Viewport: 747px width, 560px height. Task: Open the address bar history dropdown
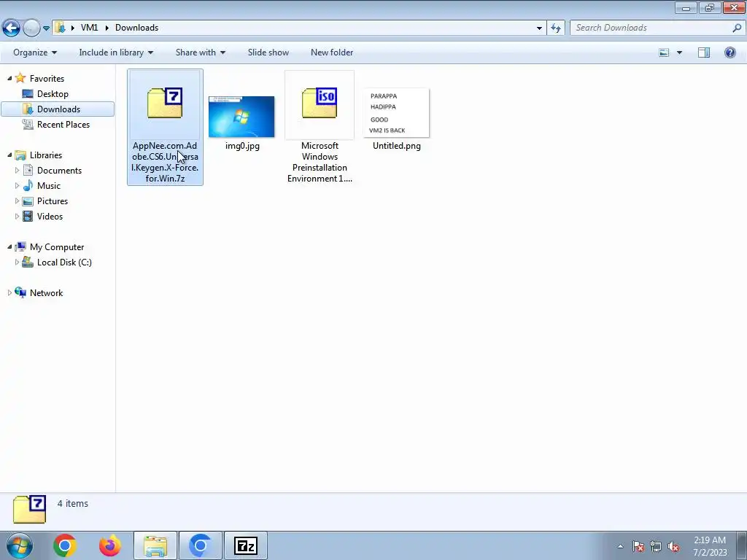539,28
